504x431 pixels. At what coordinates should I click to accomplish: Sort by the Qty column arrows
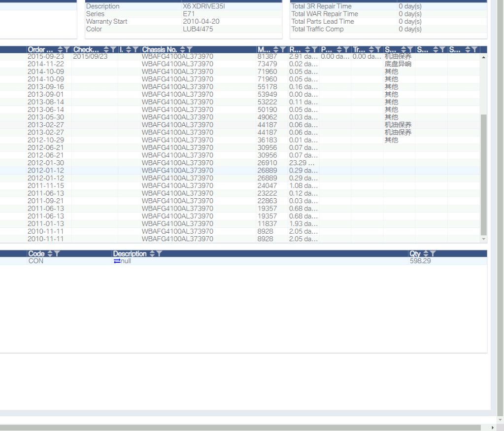(426, 253)
